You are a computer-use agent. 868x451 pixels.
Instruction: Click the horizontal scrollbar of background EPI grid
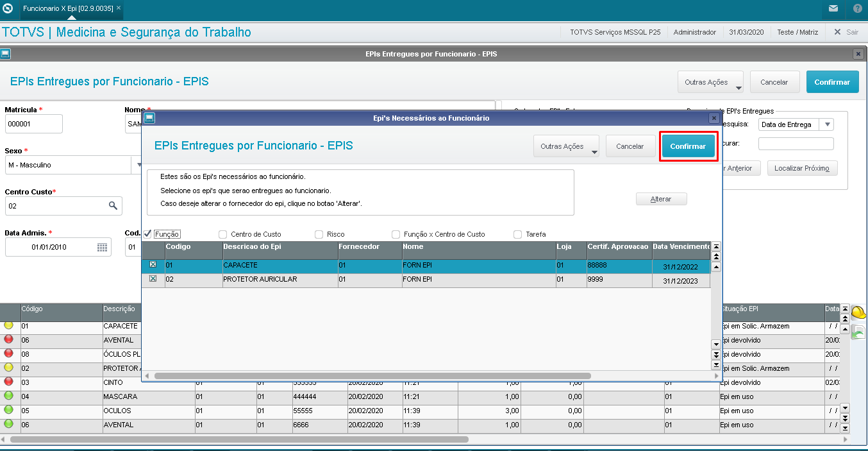(x=239, y=439)
